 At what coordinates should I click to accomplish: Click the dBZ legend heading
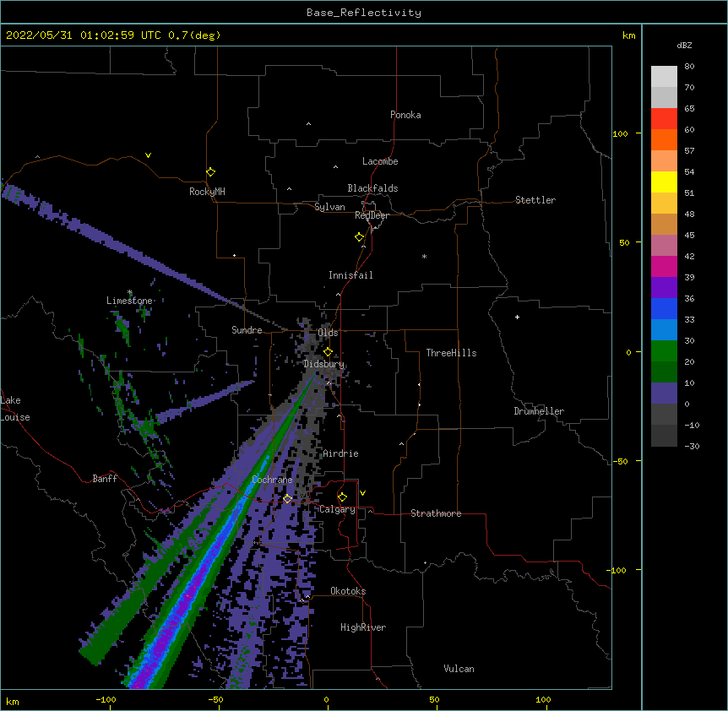[684, 45]
